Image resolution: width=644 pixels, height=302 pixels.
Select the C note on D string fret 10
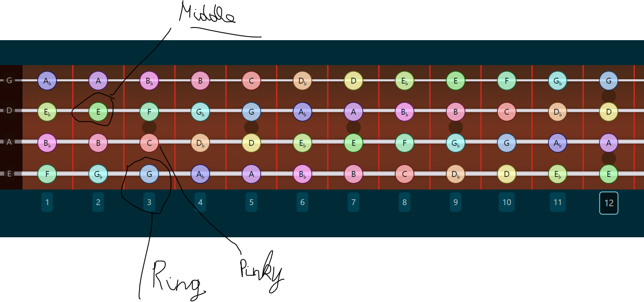point(507,112)
